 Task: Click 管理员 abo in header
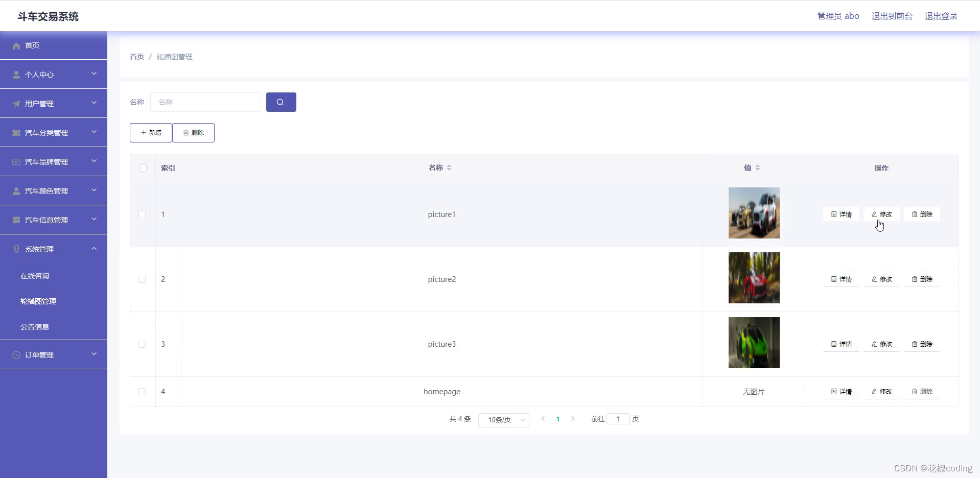[x=838, y=16]
